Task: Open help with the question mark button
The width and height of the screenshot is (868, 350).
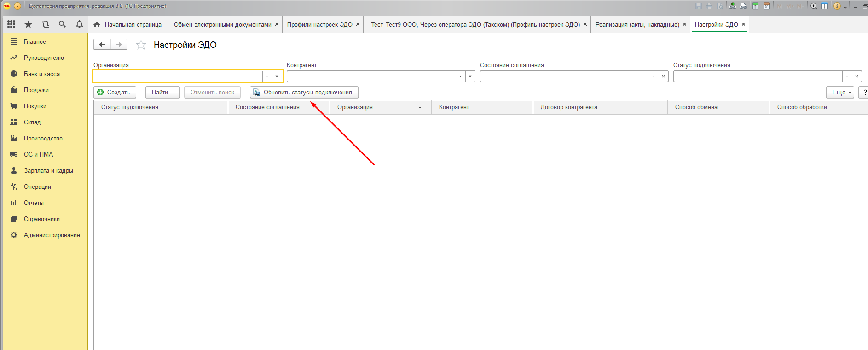Action: coord(864,92)
